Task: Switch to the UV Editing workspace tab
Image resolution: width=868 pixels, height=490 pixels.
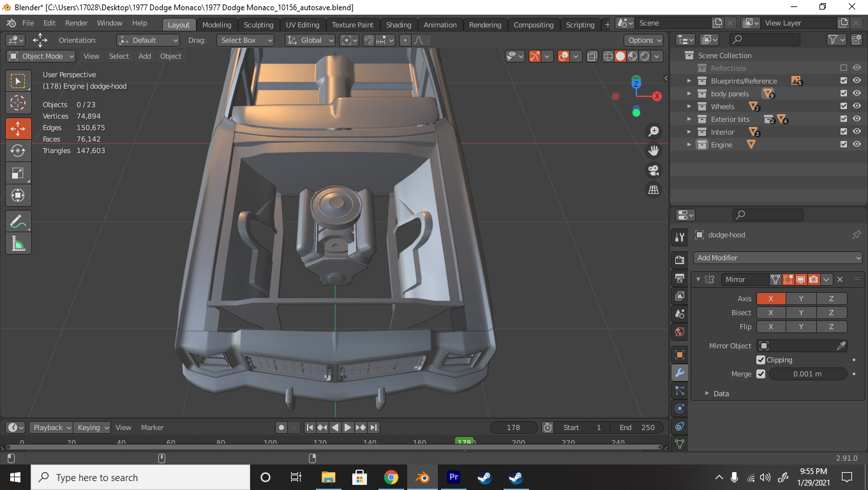Action: 303,25
